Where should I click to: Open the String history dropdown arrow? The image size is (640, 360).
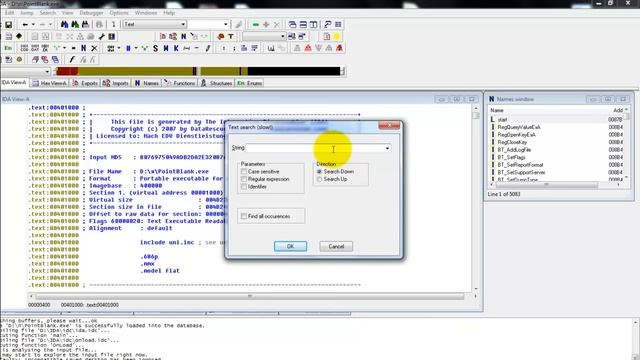[x=387, y=148]
